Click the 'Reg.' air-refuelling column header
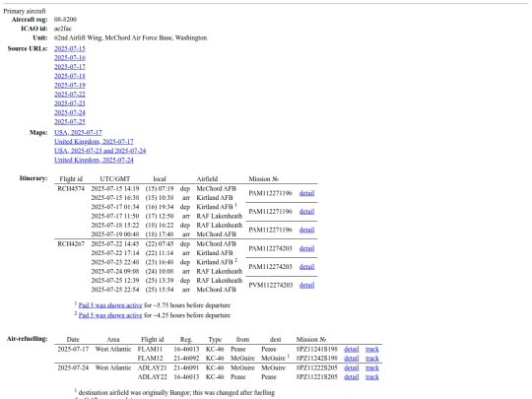The height and width of the screenshot is (399, 532). click(186, 339)
